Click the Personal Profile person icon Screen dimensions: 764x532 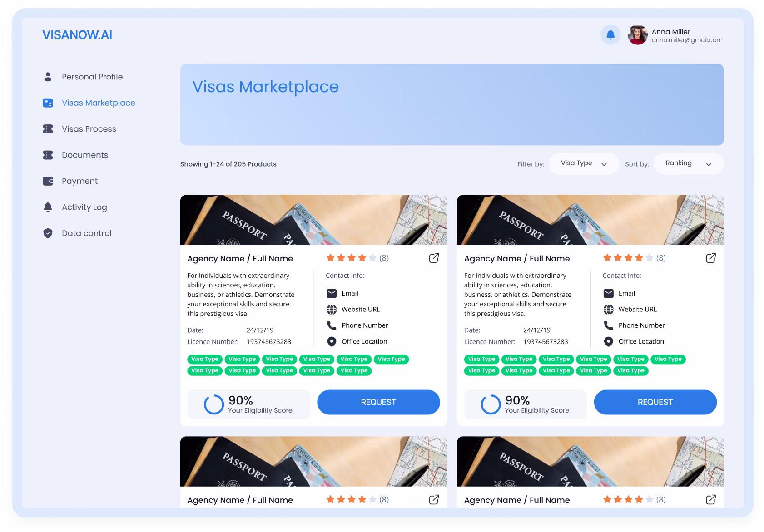(48, 77)
